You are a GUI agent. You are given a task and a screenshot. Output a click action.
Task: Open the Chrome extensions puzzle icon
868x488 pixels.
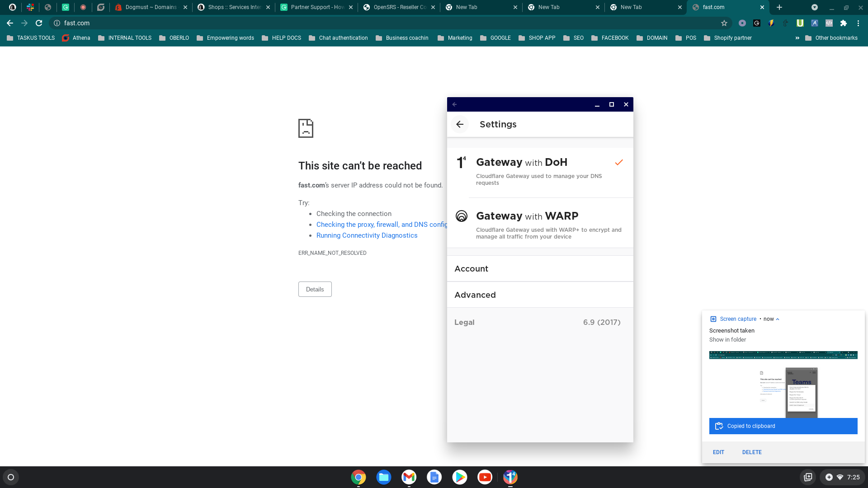coord(844,23)
